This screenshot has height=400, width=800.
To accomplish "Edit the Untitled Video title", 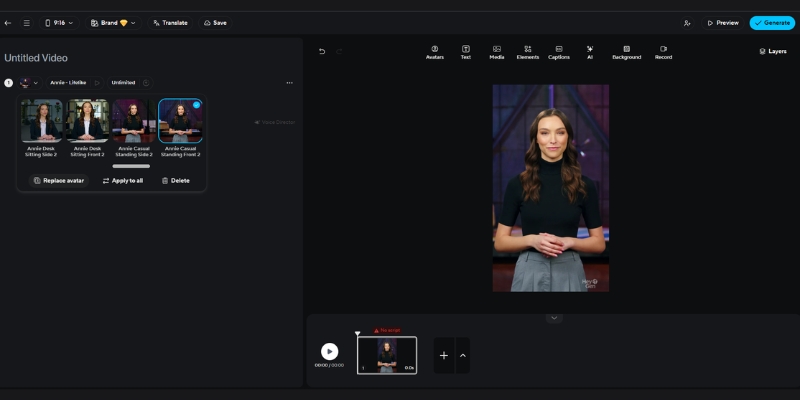I will (36, 58).
